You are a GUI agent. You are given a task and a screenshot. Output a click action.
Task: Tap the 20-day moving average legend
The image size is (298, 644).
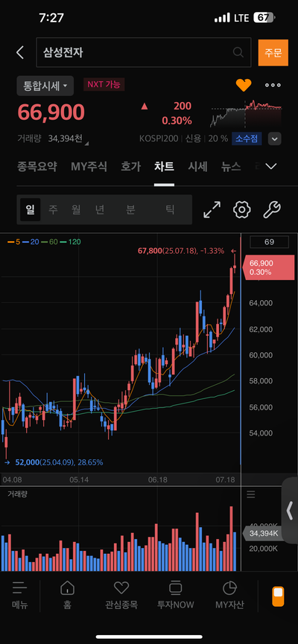[31, 242]
